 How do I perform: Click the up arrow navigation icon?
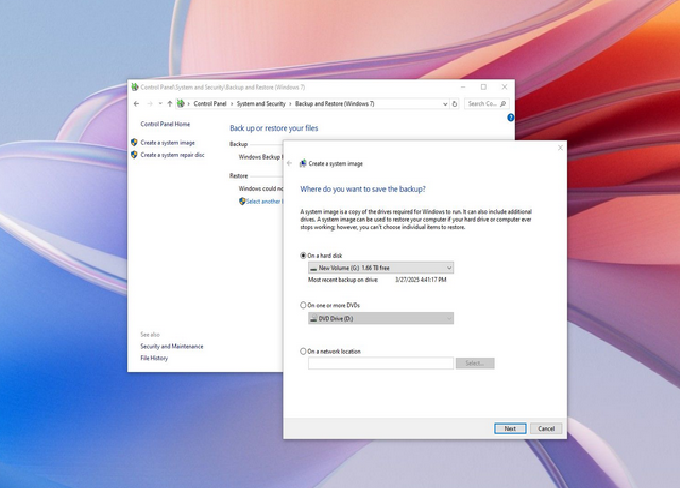point(169,104)
